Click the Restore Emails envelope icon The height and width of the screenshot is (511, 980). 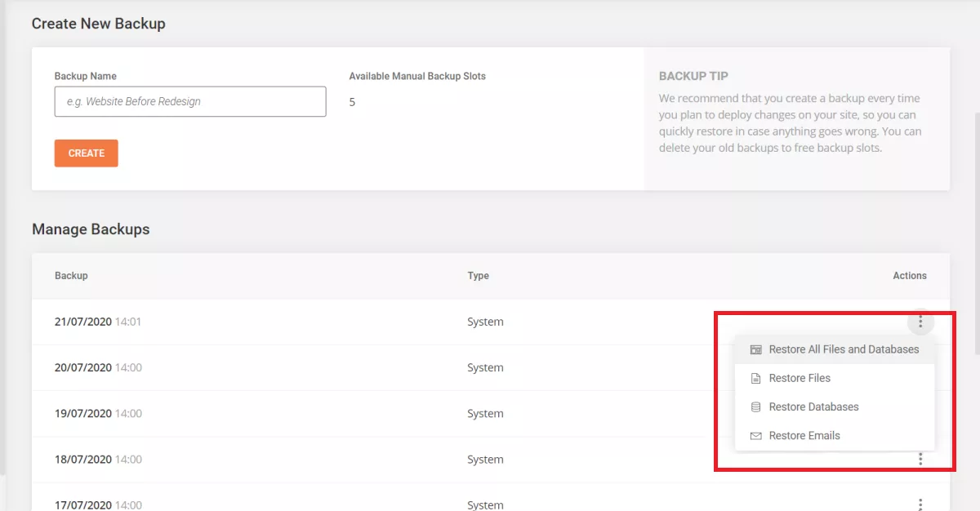pos(755,436)
